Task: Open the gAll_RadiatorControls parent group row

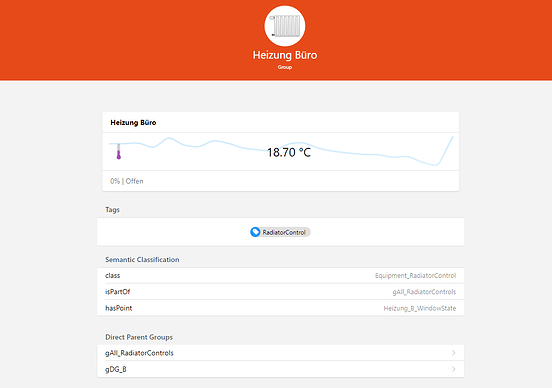Action: (281, 353)
